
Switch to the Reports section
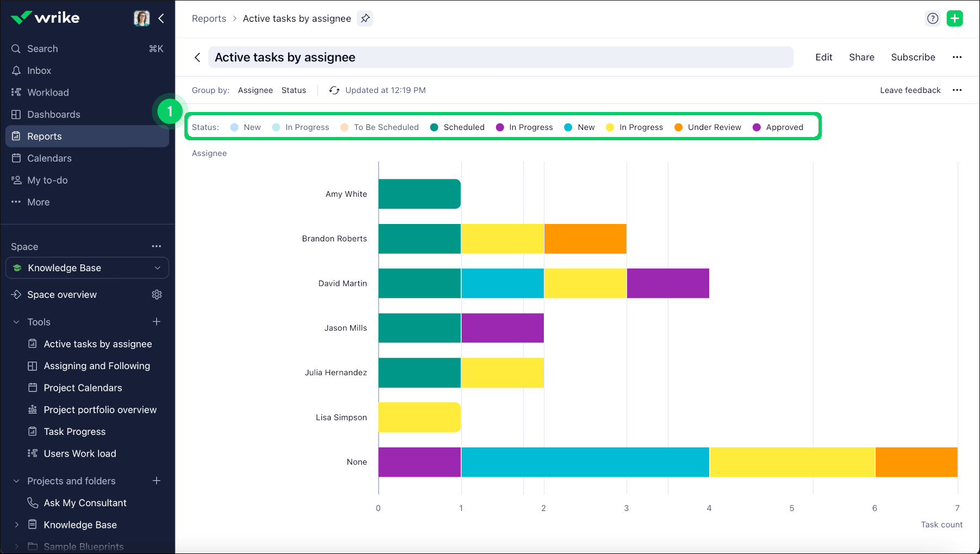point(45,136)
